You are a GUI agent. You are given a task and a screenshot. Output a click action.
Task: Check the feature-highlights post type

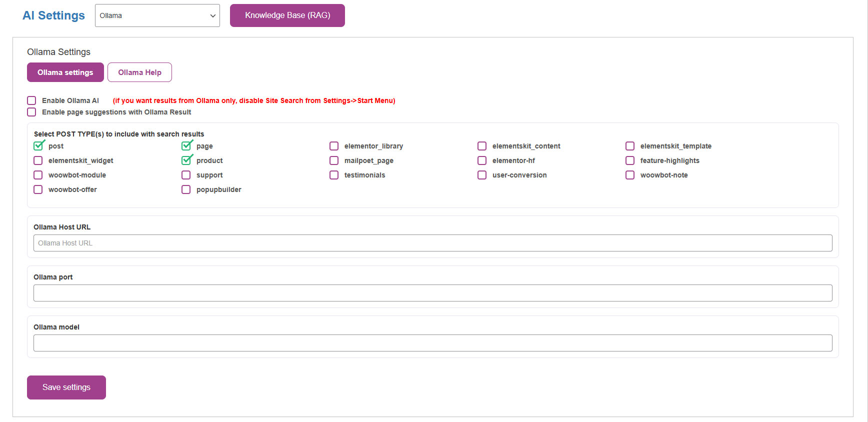pos(630,160)
